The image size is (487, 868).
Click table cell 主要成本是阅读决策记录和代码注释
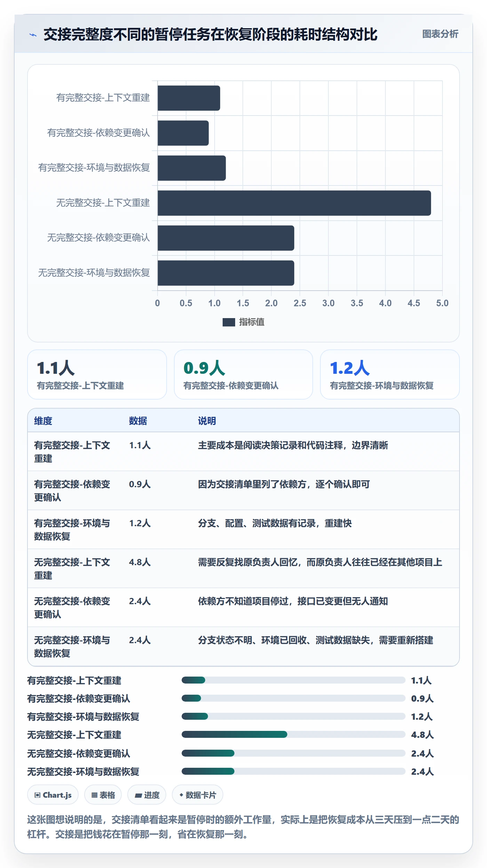click(x=293, y=445)
